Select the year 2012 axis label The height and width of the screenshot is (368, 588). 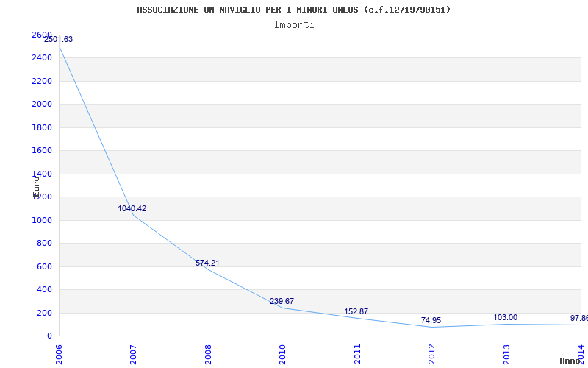(431, 354)
